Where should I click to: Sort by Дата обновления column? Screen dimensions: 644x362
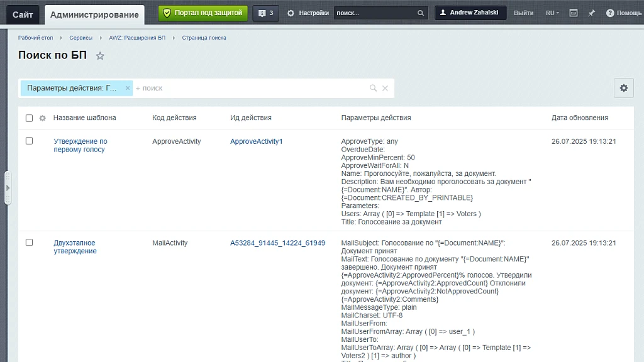(x=579, y=118)
